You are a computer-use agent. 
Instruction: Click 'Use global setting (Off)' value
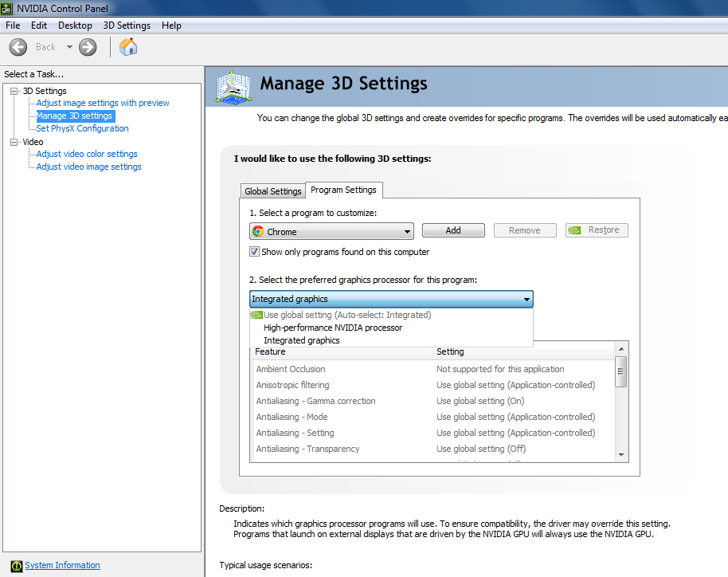[x=481, y=449]
